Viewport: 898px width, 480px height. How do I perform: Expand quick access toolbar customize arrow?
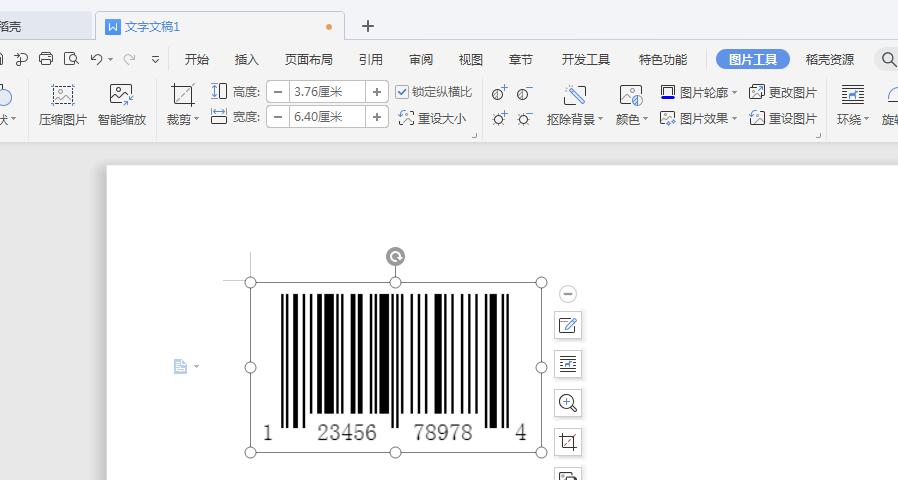(155, 59)
